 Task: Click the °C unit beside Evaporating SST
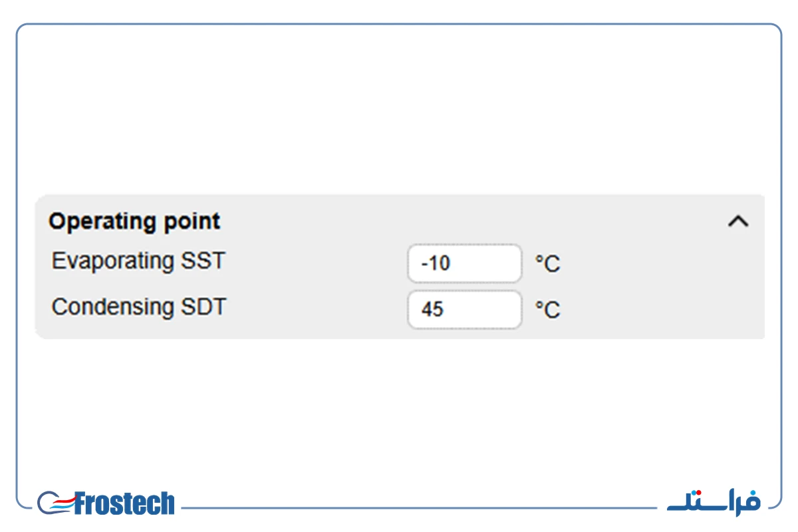click(x=548, y=264)
